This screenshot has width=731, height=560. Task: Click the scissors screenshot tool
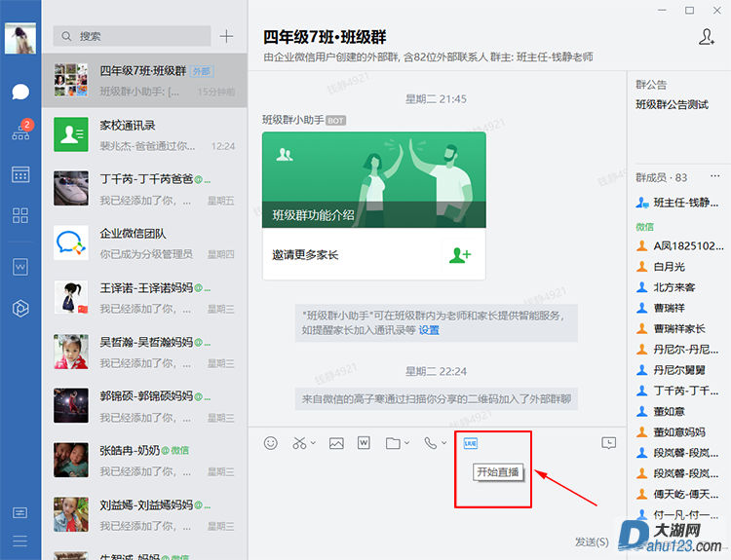[x=299, y=443]
